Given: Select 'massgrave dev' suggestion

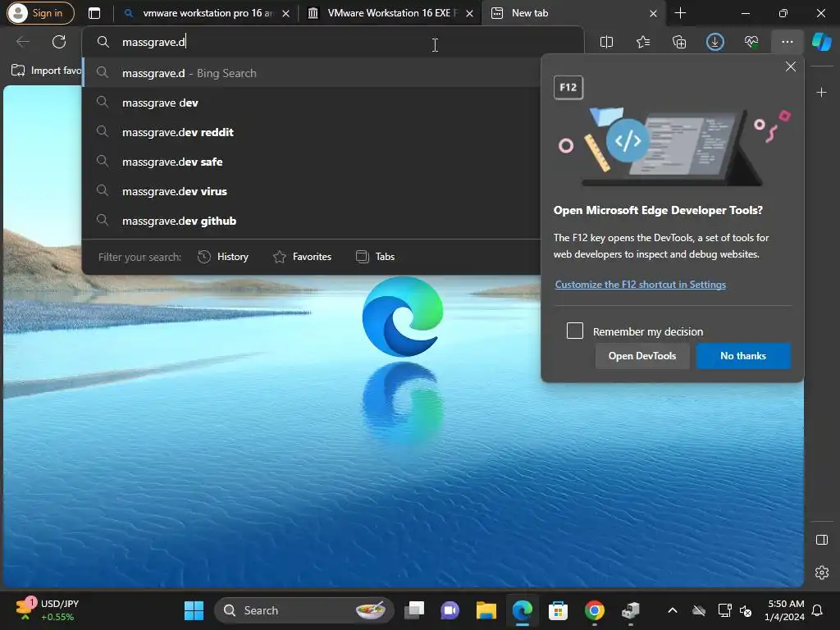Looking at the screenshot, I should coord(312,103).
